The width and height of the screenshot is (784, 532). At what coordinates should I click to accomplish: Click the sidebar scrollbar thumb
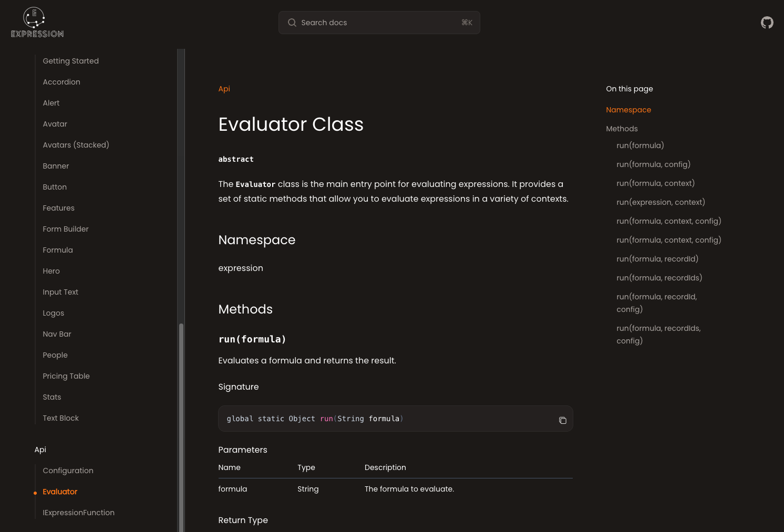(x=181, y=427)
